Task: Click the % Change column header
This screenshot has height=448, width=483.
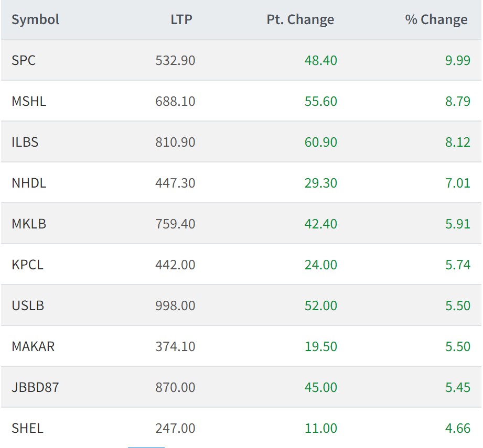Action: [436, 20]
